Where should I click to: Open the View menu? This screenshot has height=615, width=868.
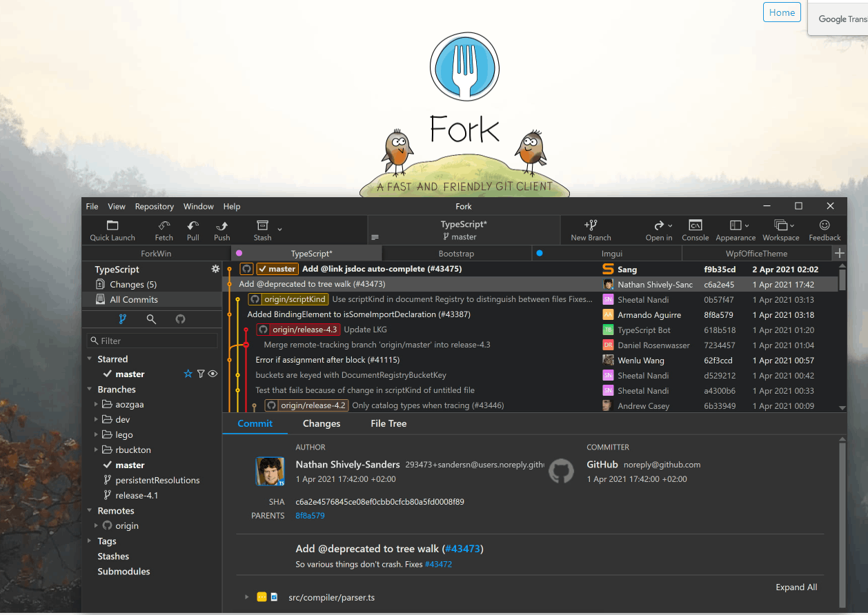(x=117, y=206)
